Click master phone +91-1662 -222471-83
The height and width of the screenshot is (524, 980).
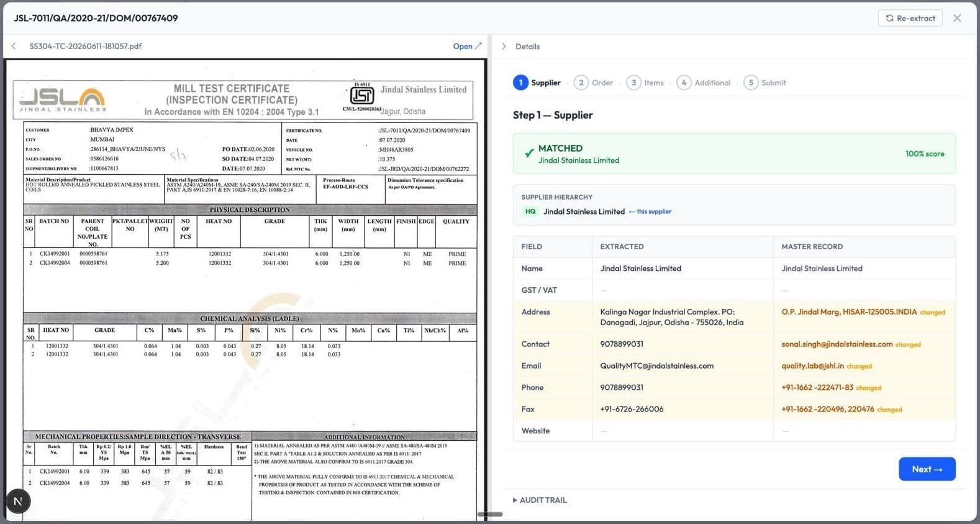[817, 387]
